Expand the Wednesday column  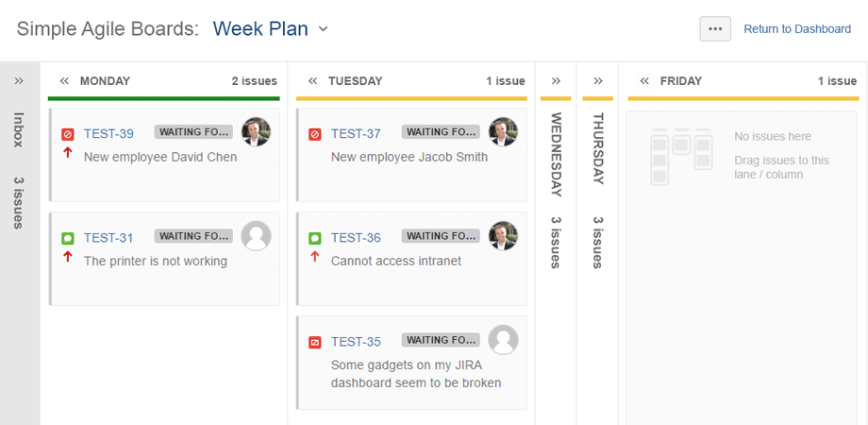[x=556, y=81]
